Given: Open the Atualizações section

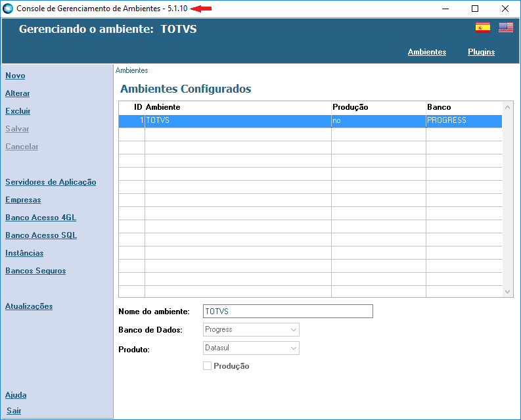Looking at the screenshot, I should pos(29,306).
